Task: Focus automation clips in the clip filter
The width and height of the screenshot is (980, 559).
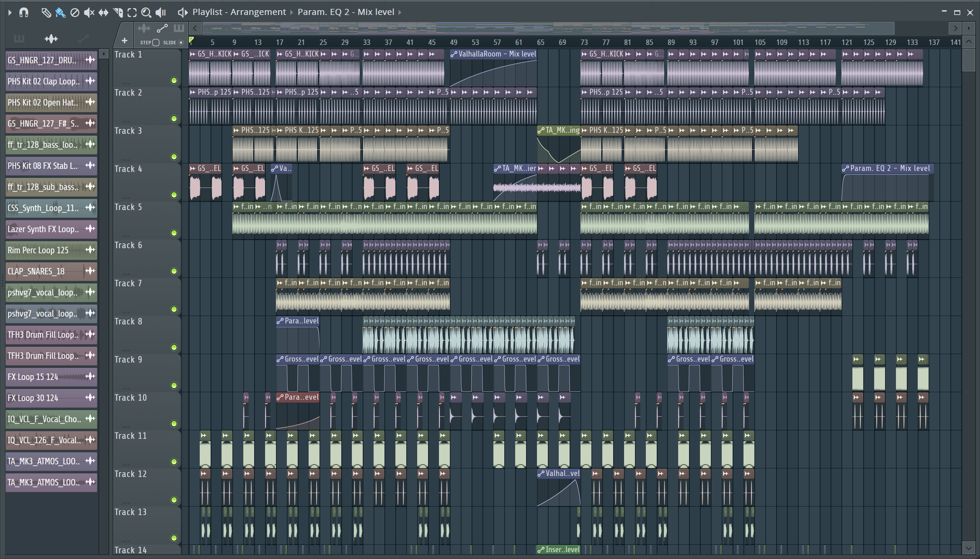Action: coord(162,28)
